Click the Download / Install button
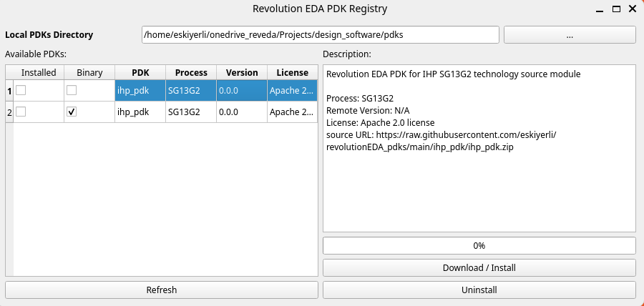Viewport: 644px width, 306px height. coord(479,268)
